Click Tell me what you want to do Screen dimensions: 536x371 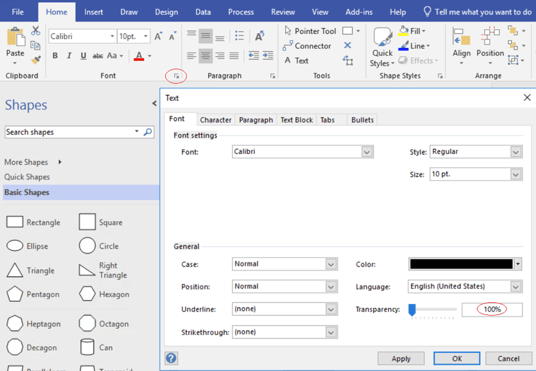tap(478, 12)
